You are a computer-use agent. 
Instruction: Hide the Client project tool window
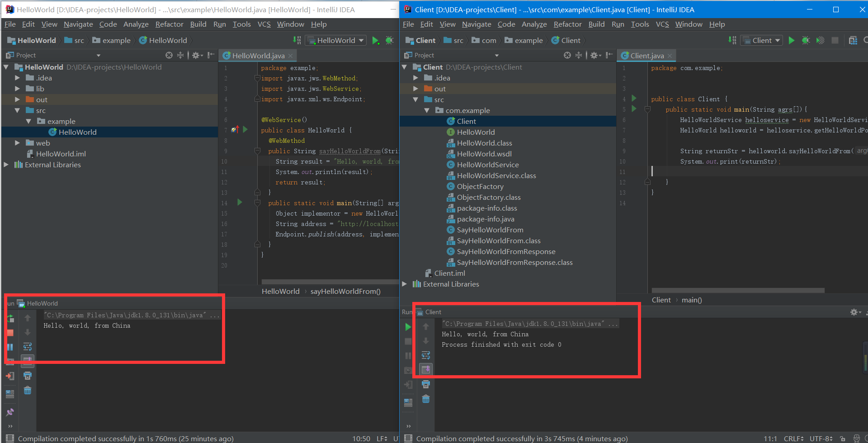click(x=609, y=55)
